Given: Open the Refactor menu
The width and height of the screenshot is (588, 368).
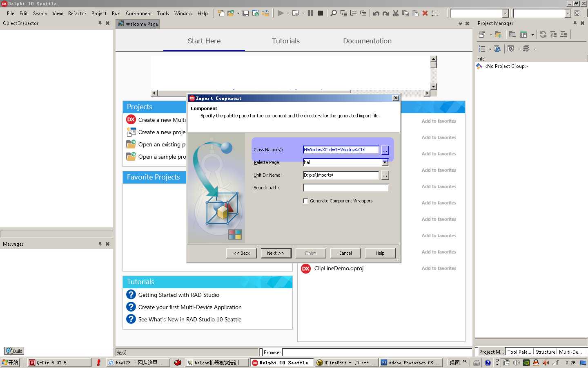Looking at the screenshot, I should coord(77,13).
